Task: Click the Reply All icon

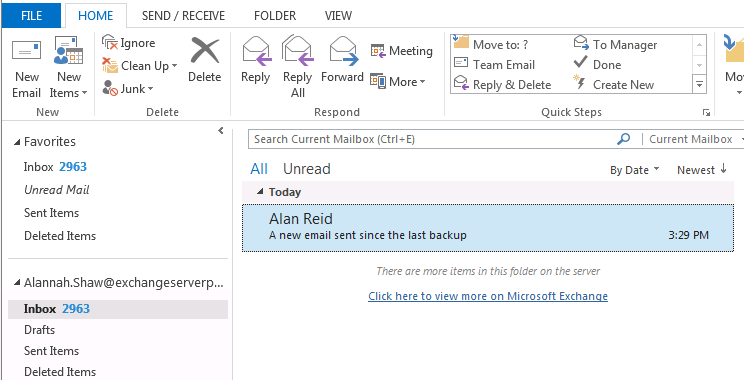Action: tap(298, 66)
